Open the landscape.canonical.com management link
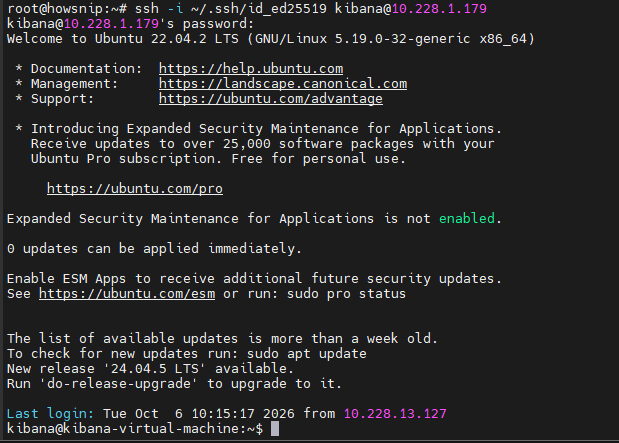Screen dimensions: 619x443 tap(283, 84)
